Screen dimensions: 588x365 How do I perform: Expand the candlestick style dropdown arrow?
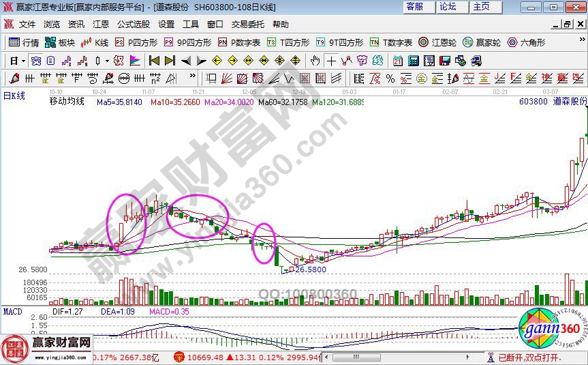[107, 61]
